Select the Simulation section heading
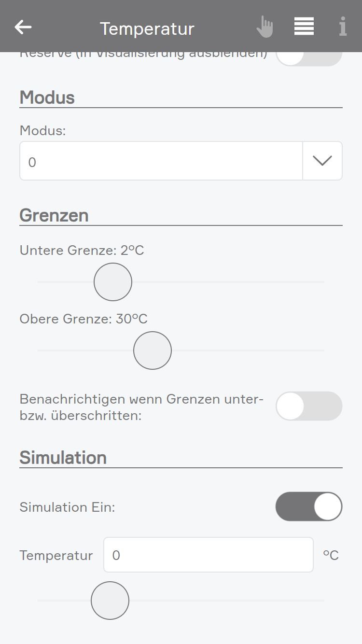 click(63, 458)
